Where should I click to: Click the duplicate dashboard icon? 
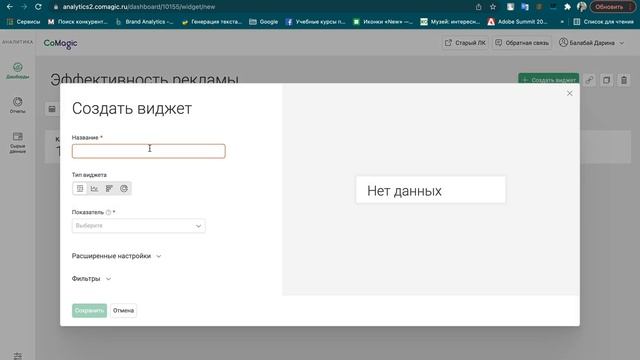click(x=607, y=80)
